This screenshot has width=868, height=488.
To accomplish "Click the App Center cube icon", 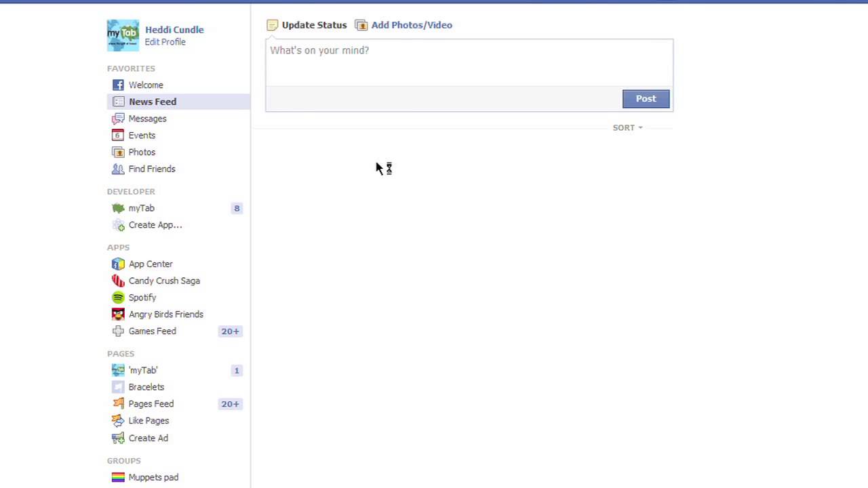I will tap(118, 264).
